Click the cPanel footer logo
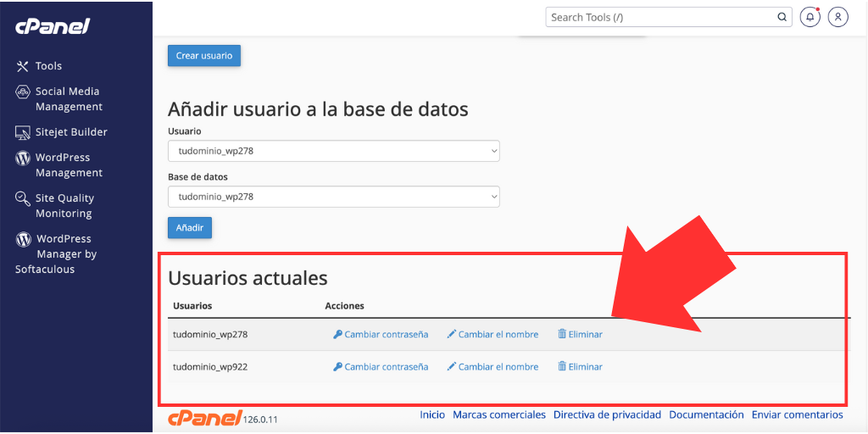Viewport: 868px width, 434px height. [205, 418]
